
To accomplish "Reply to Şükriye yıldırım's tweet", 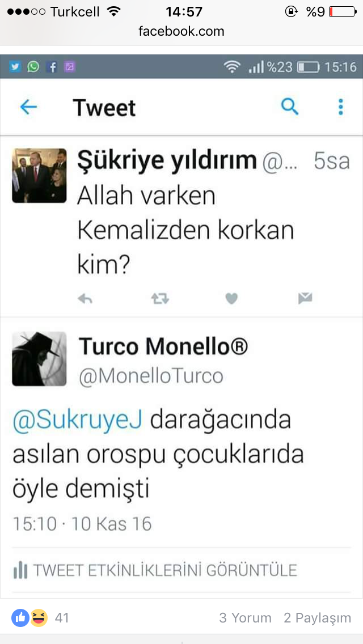I will pyautogui.click(x=85, y=299).
